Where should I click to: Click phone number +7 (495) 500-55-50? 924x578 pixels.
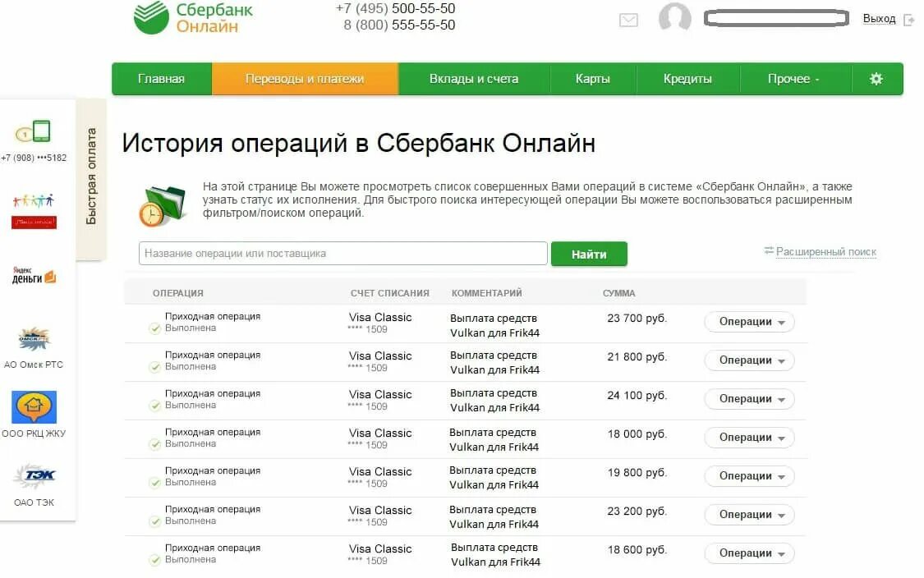click(395, 9)
